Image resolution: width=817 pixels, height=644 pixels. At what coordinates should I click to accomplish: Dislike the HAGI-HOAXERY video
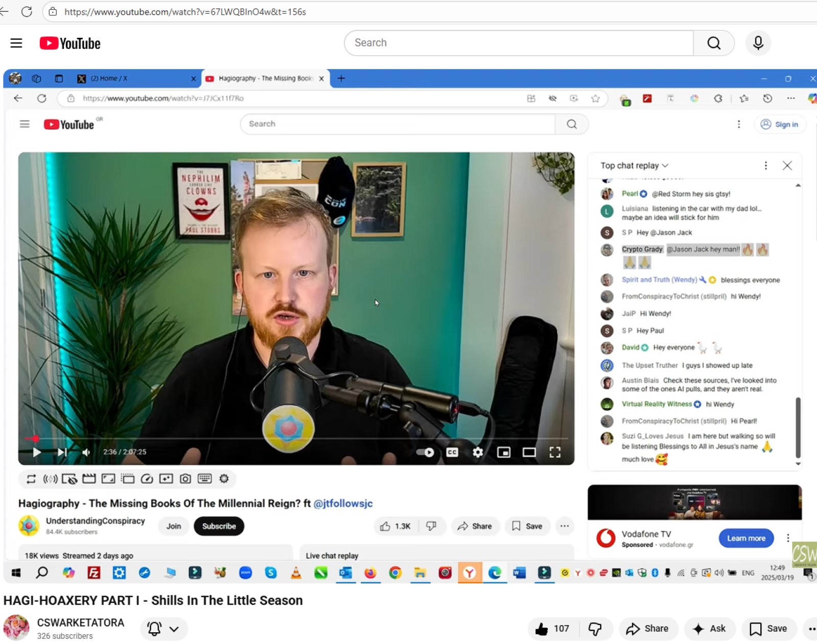[595, 629]
